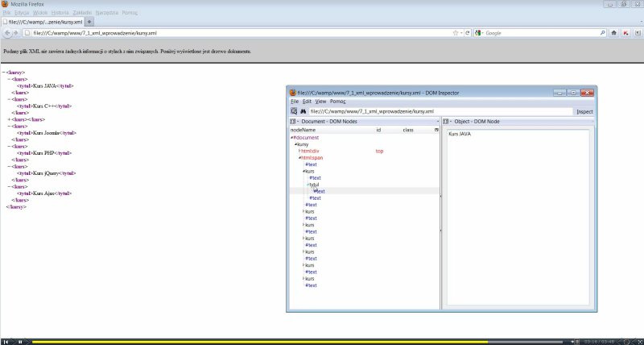Click the Firefox back arrow button
The image size is (644, 345).
click(7, 33)
